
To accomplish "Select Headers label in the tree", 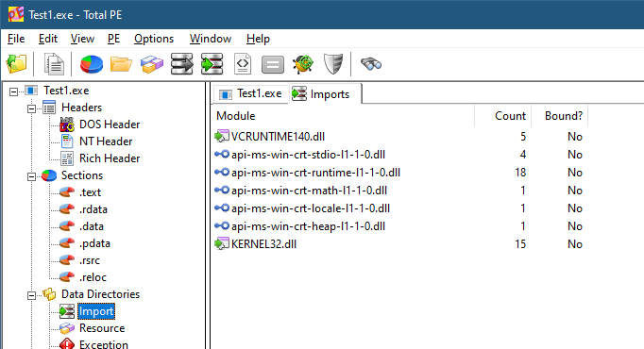I will pos(82,108).
